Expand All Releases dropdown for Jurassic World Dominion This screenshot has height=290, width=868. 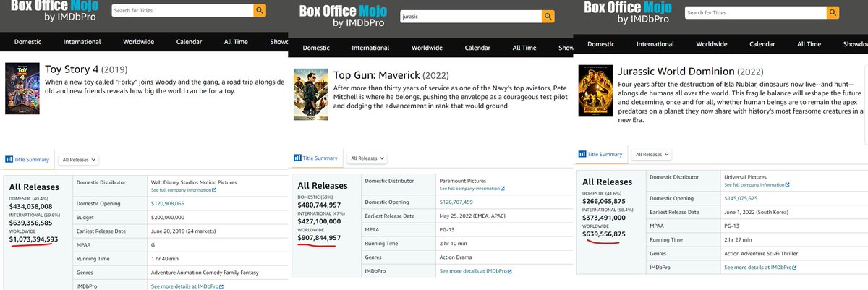[652, 155]
